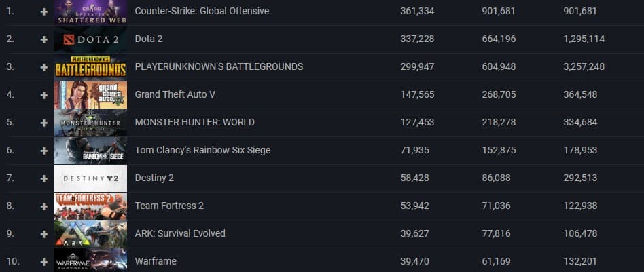This screenshot has height=272, width=644.
Task: Select the ARK: Survival Evolved title link
Action: pos(180,233)
